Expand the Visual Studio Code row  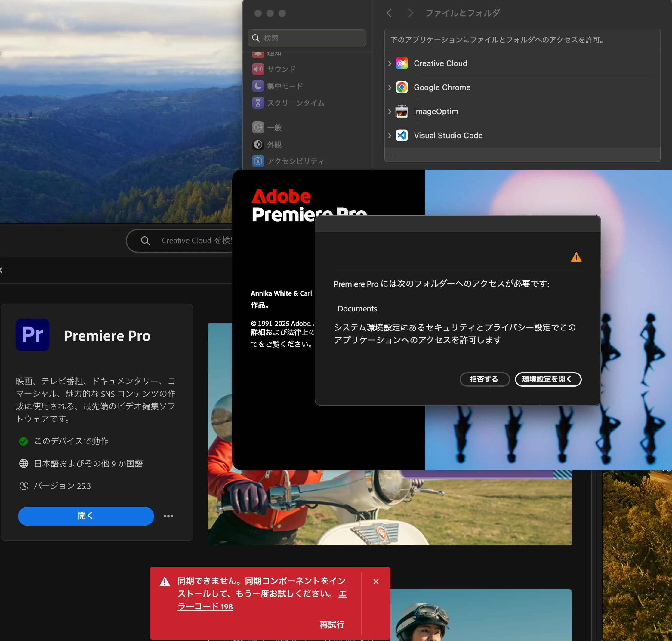pos(390,136)
